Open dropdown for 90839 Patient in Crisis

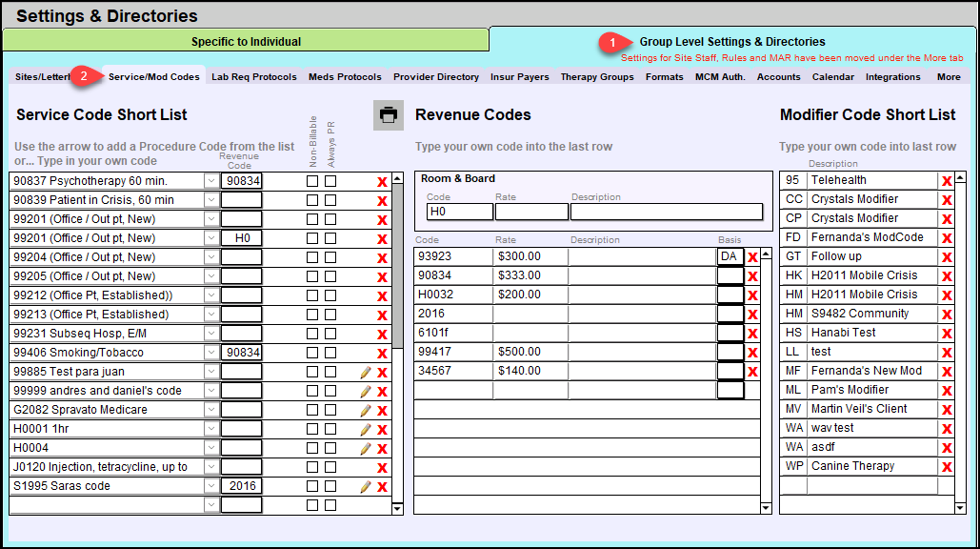coord(210,200)
